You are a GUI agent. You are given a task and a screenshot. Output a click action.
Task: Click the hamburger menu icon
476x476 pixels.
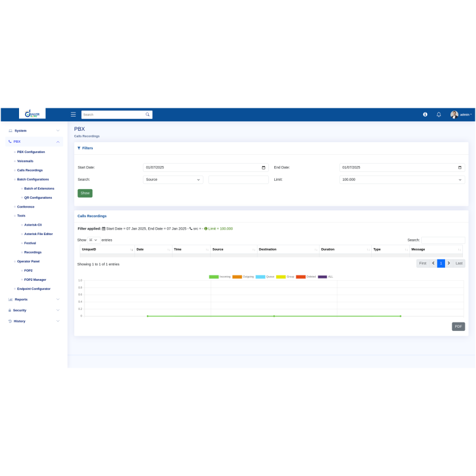pos(73,114)
